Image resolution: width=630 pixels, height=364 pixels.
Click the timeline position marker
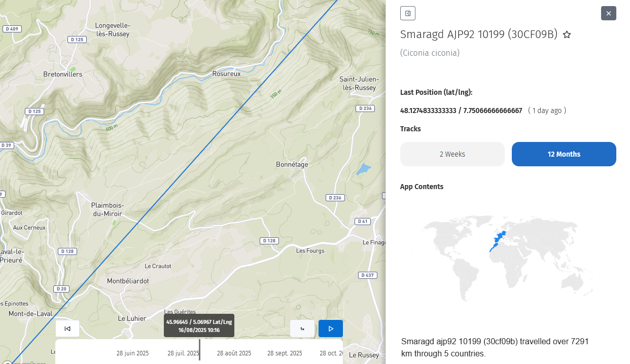tap(199, 350)
